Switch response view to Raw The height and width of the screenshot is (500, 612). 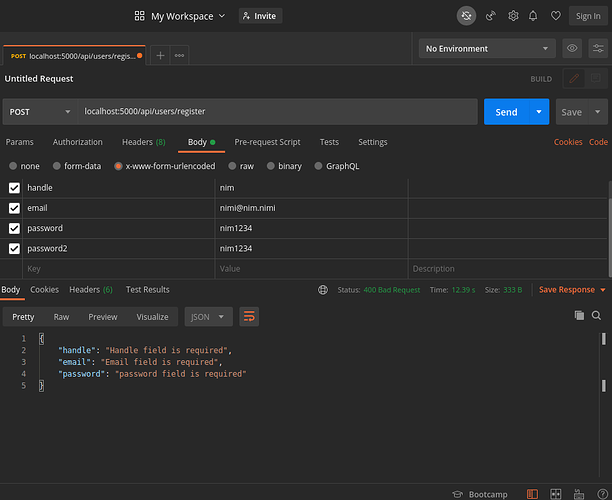61,317
